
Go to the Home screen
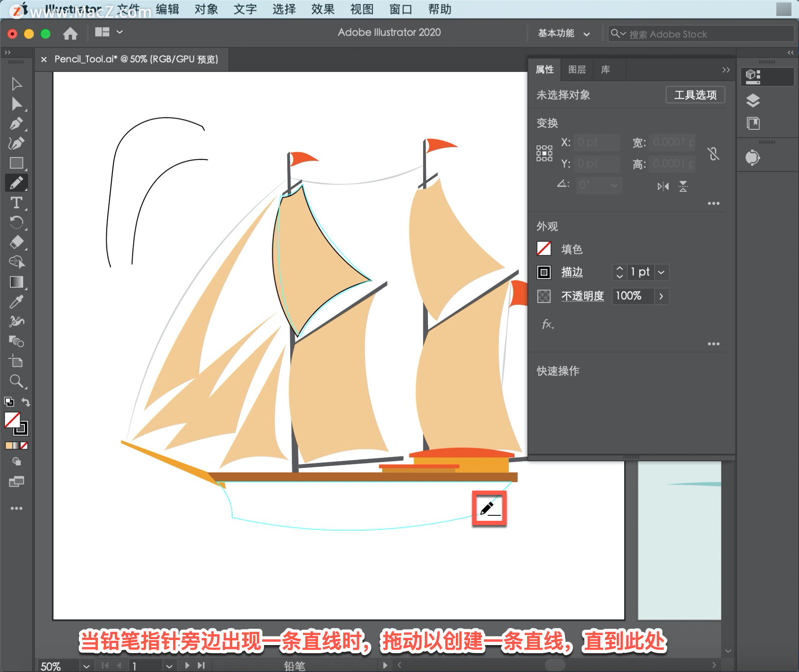tap(70, 33)
